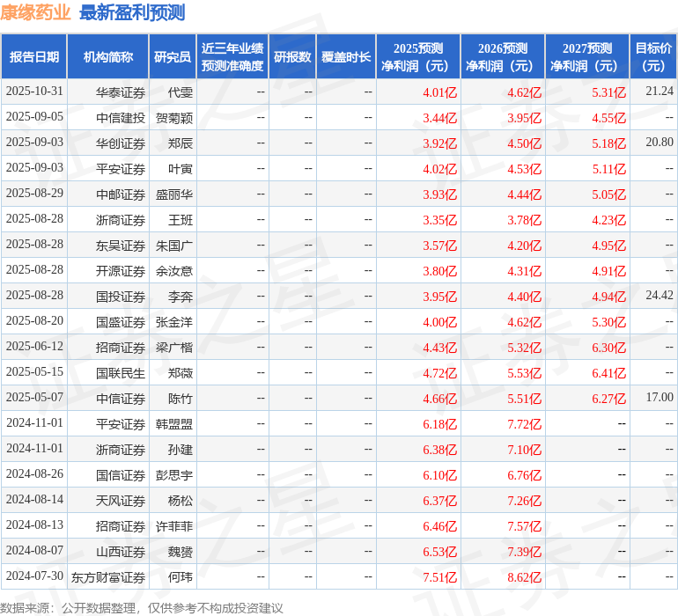Click 东吴证券 institution cell
This screenshot has height=616, width=678.
[x=121, y=246]
